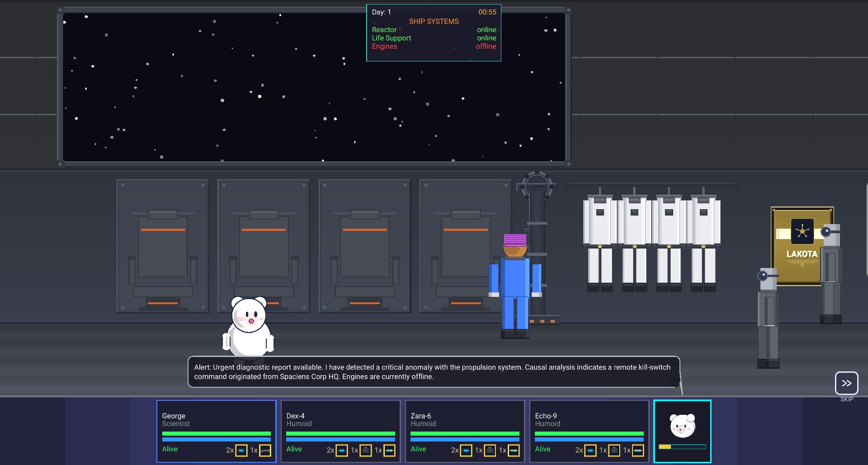
Task: Select Dex-4's green-tipped inventory item
Action: point(390,451)
